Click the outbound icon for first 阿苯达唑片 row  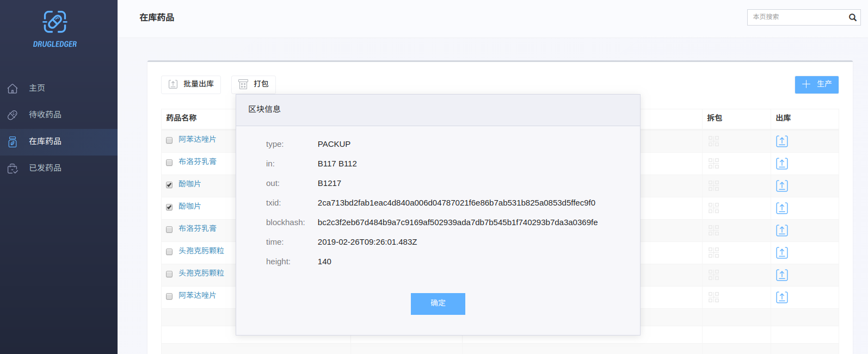pyautogui.click(x=781, y=141)
